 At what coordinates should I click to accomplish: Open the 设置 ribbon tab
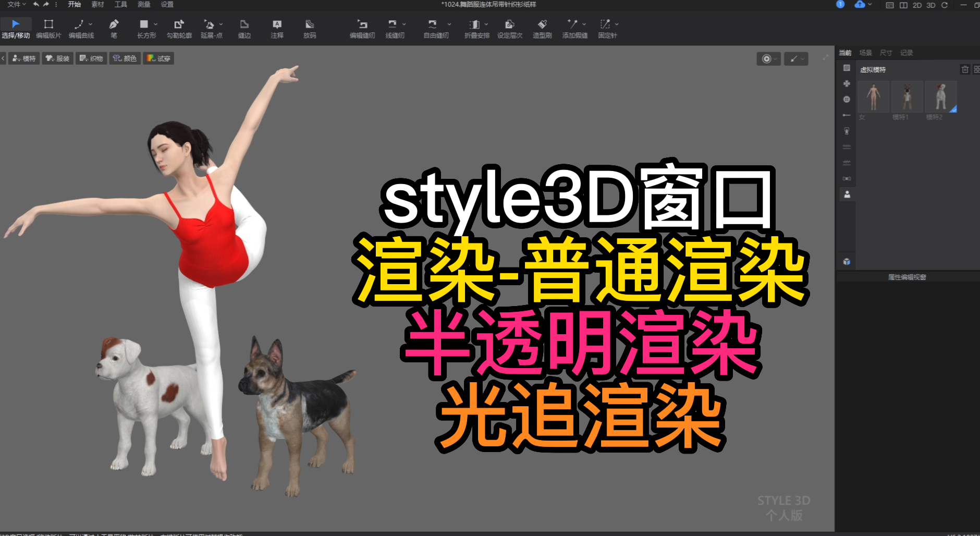(x=167, y=4)
